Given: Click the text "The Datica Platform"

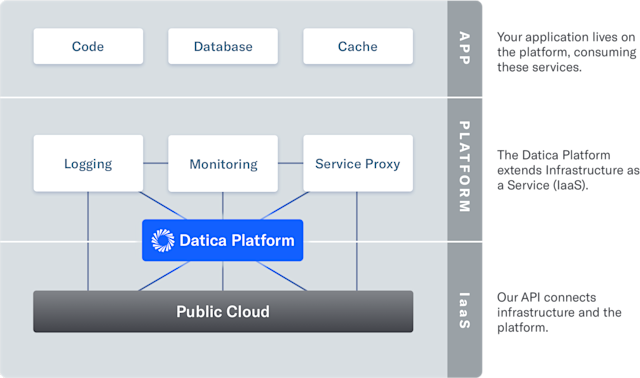Looking at the screenshot, I should pos(553,155).
